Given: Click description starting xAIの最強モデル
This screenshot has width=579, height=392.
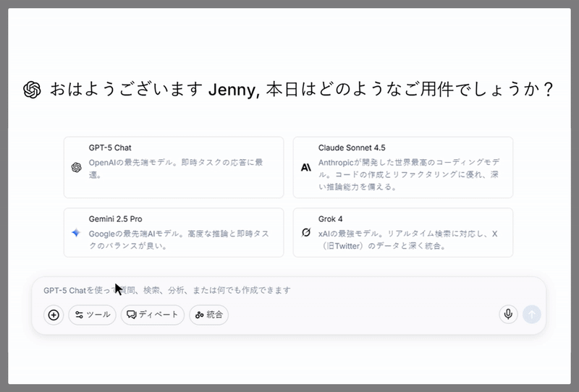Looking at the screenshot, I should 408,239.
